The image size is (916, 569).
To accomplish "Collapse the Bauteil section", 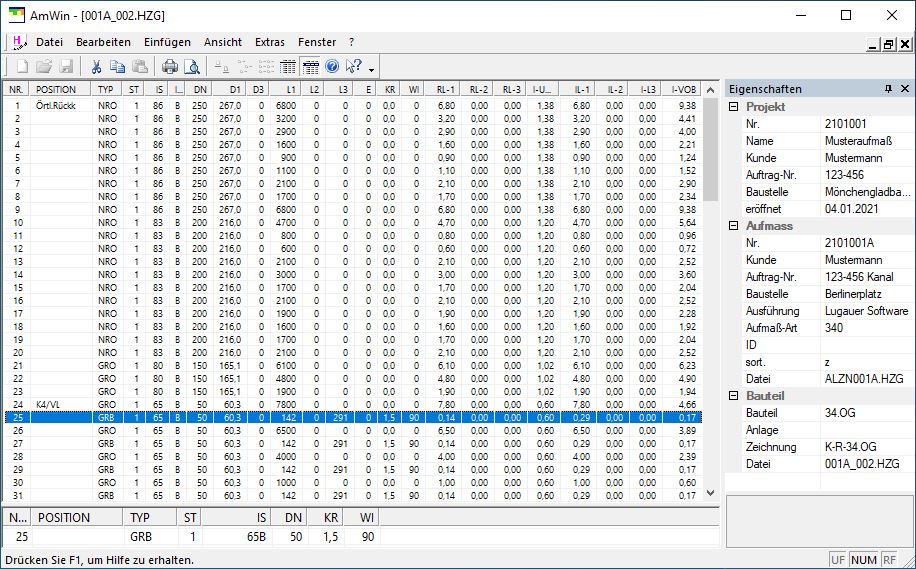I will (734, 396).
